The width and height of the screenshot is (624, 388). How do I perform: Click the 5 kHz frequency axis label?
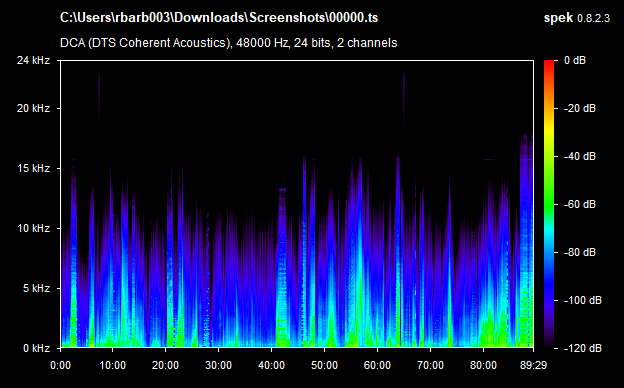click(36, 288)
